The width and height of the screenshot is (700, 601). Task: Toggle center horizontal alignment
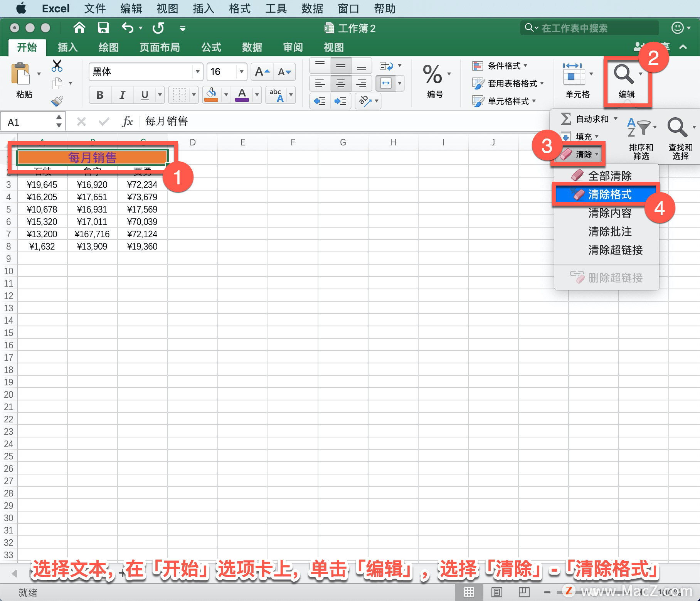pos(340,83)
